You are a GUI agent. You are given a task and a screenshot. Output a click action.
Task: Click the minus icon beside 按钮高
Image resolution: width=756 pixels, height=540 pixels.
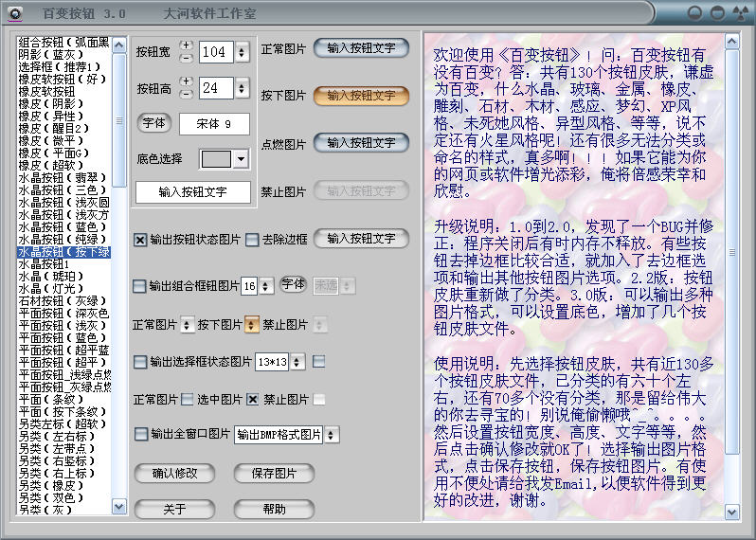click(x=186, y=94)
